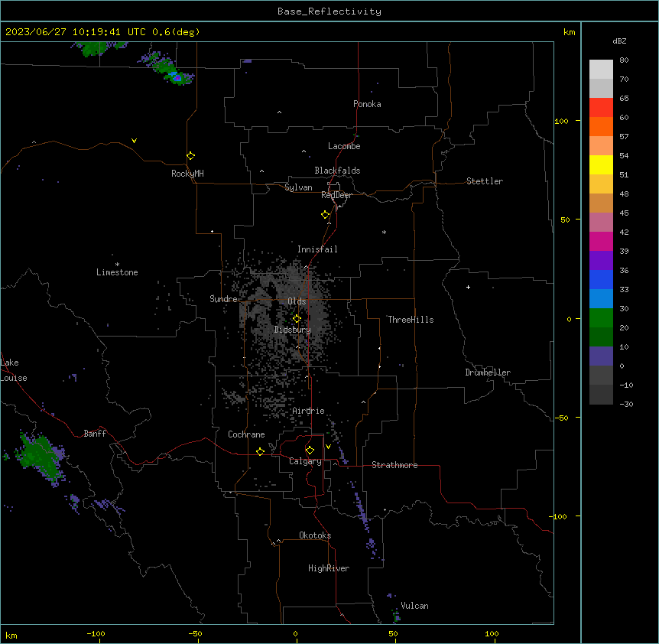The width and height of the screenshot is (659, 644).
Task: Click the Lacombe city label
Action: point(344,146)
